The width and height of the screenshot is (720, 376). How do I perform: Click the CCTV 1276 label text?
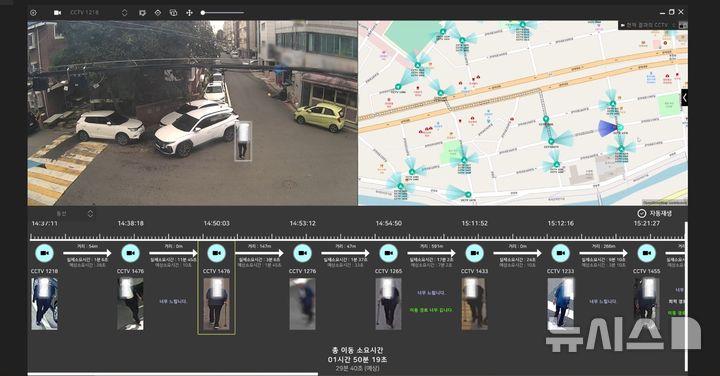pos(303,271)
